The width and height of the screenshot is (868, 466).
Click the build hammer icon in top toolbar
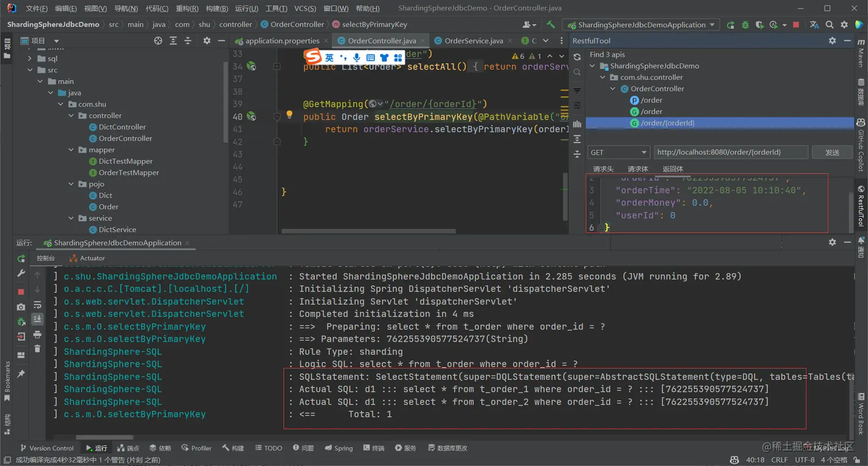coord(551,25)
